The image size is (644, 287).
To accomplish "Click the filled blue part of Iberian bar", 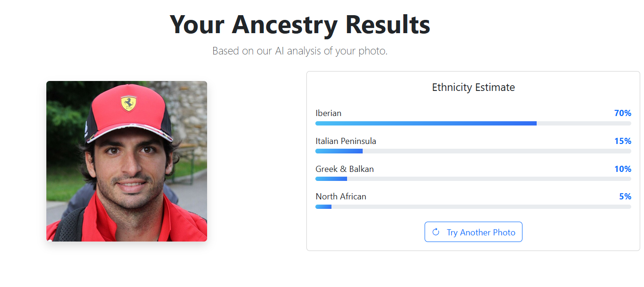I will 426,123.
